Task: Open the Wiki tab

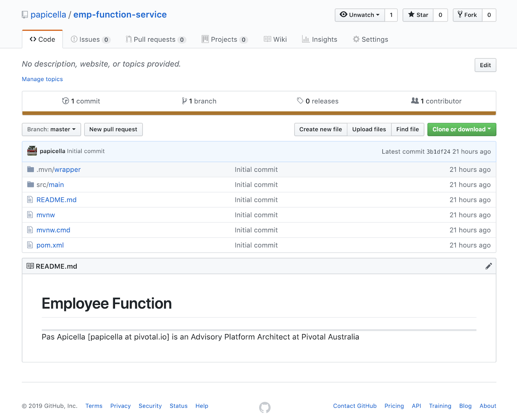Action: coord(275,39)
